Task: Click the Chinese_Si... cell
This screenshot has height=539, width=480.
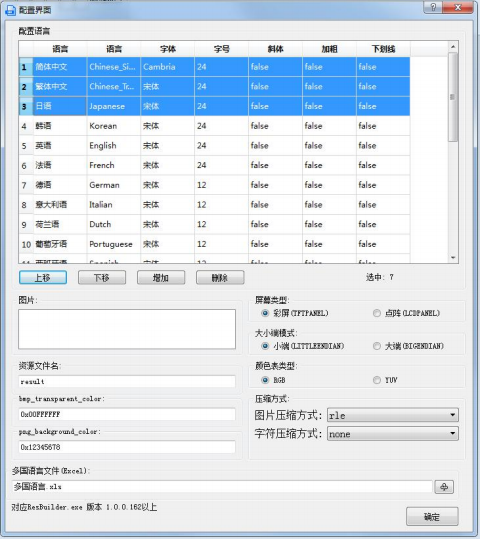Action: (114, 67)
